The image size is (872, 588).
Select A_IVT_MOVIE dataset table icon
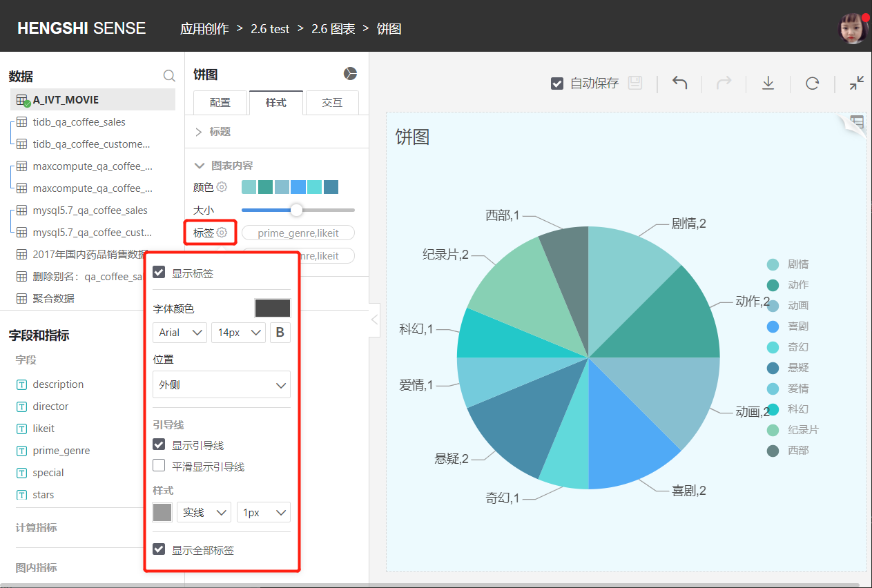21,100
